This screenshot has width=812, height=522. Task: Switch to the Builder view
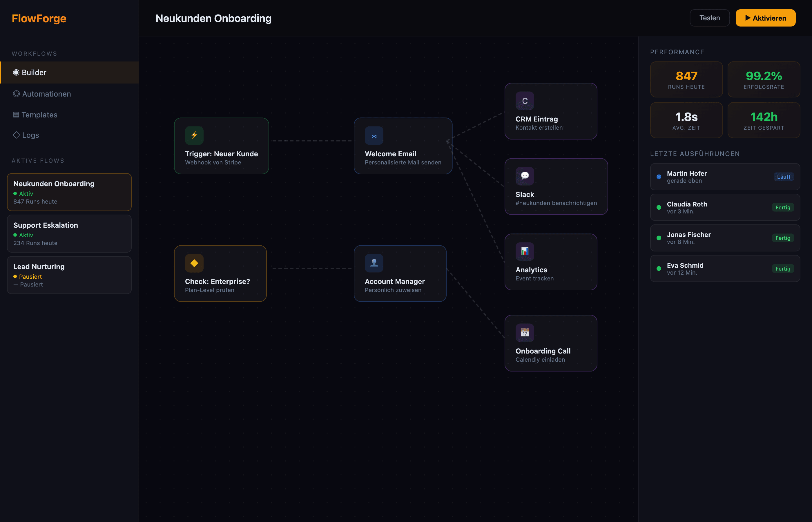[x=34, y=72]
